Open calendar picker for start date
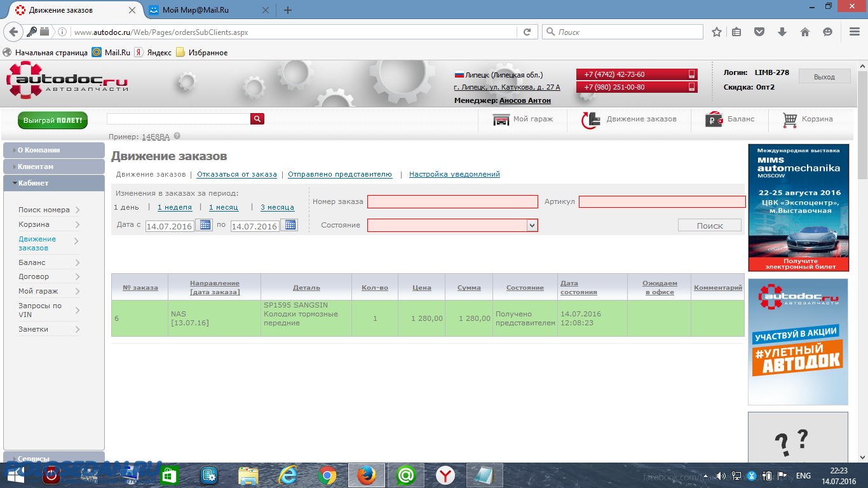Viewport: 868px width, 488px height. (x=204, y=225)
